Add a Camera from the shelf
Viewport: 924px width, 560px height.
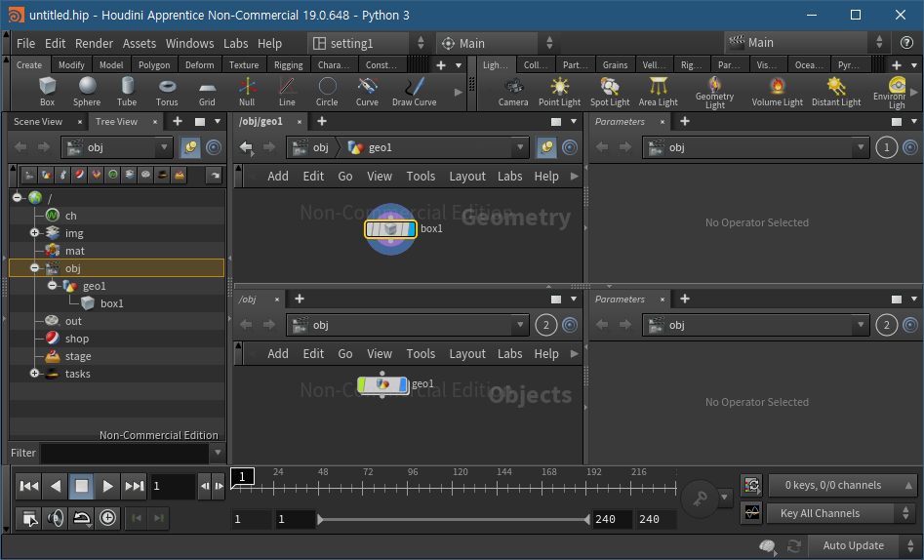pos(513,92)
